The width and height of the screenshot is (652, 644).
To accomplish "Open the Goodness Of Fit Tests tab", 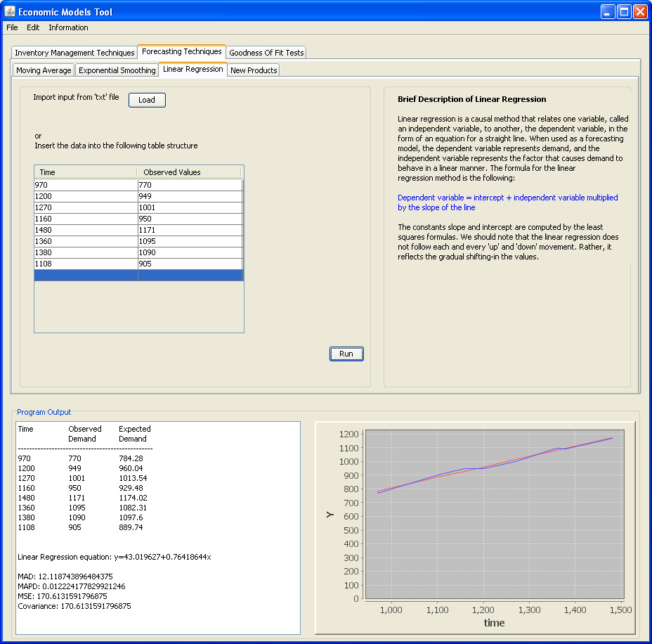I will coord(266,53).
